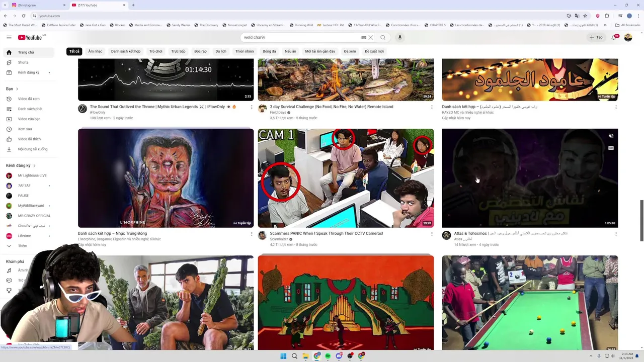Open options for Scammers PANIC video
This screenshot has width=644, height=362.
coord(432,234)
